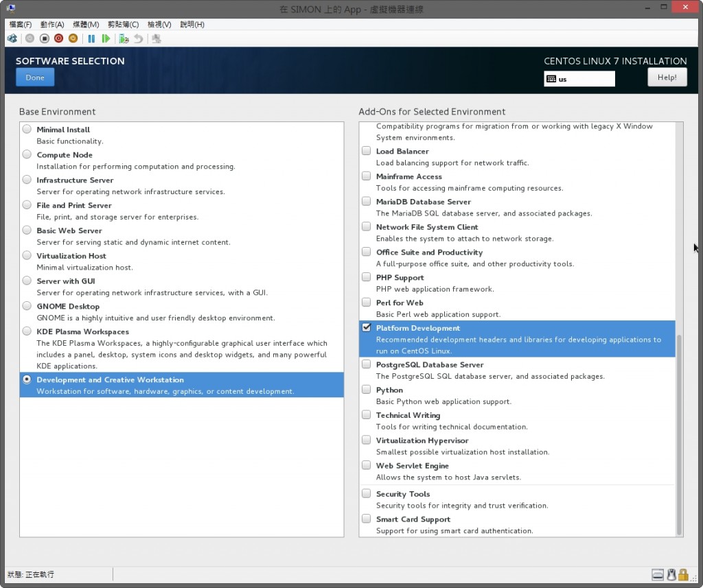The image size is (703, 588).
Task: Open the 媒體(M) menu
Action: click(x=86, y=24)
